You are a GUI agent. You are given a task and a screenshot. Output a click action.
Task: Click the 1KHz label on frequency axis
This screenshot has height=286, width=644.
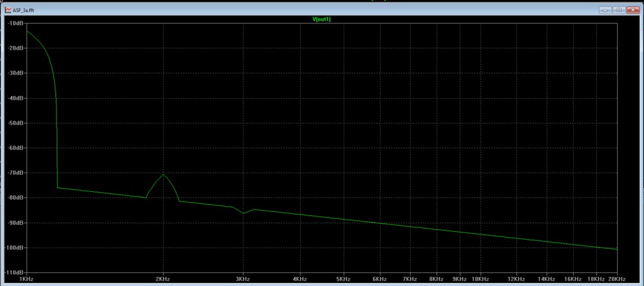(26, 279)
